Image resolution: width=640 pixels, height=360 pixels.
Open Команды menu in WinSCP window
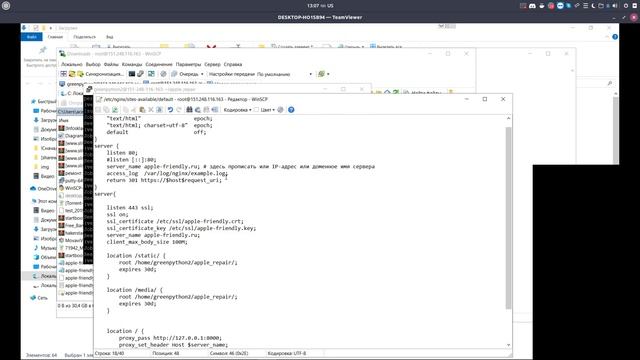click(132, 64)
